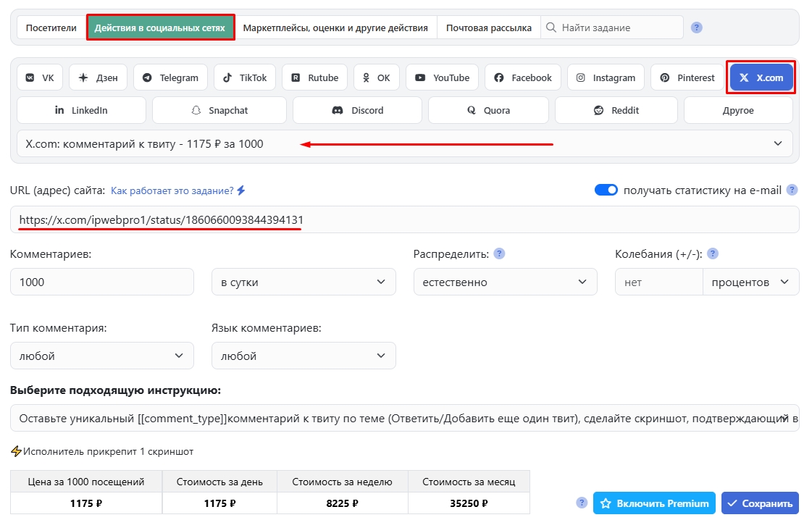Open the 'естественно' distribution dropdown
Viewport: 812px width, 520px height.
pyautogui.click(x=505, y=282)
